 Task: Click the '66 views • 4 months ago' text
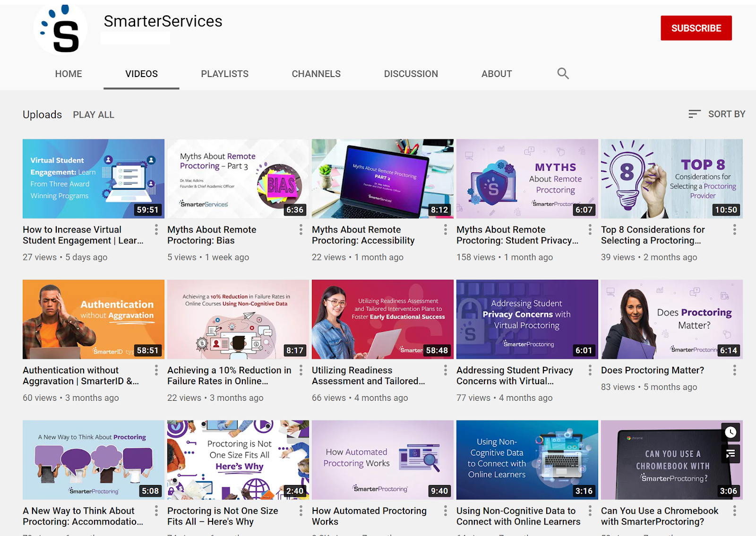[360, 398]
